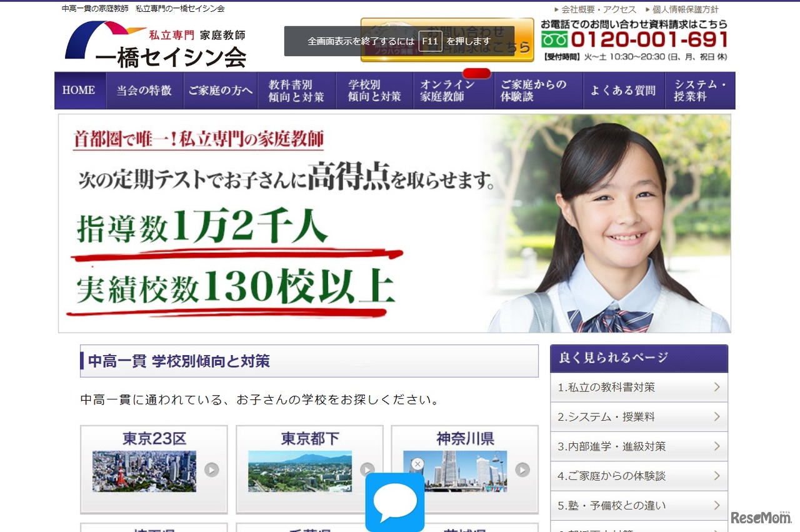Click the yellow inquiry request button
Screen dimensions: 800x532
click(x=447, y=40)
